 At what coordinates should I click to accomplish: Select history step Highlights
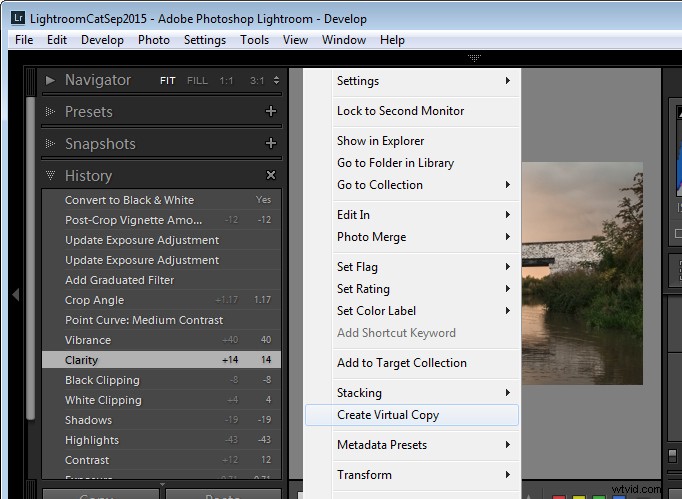(161, 440)
